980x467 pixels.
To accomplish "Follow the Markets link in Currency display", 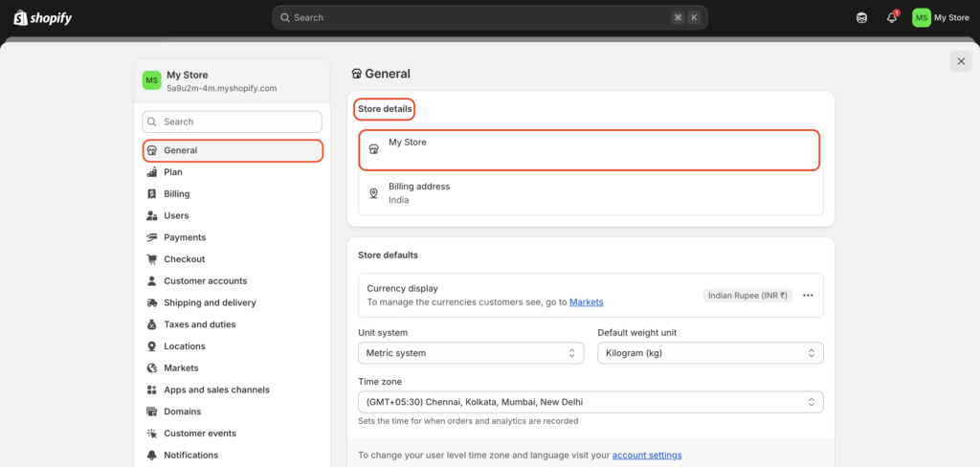I will pyautogui.click(x=587, y=302).
